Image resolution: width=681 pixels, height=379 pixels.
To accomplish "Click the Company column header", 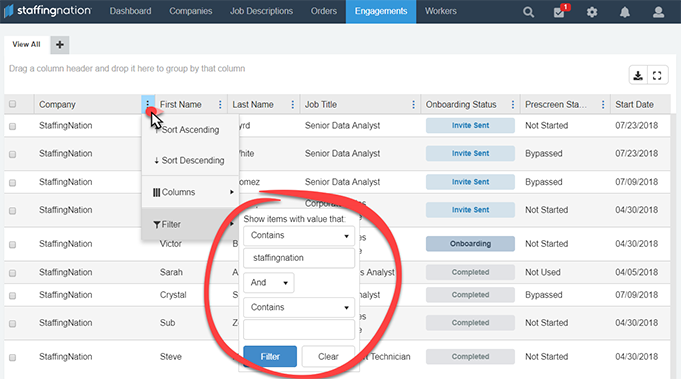I will point(57,105).
